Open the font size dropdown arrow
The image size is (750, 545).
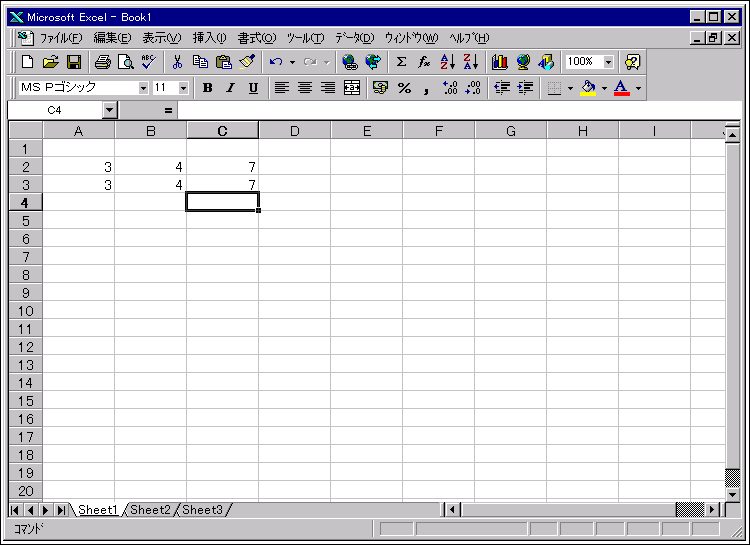(x=183, y=88)
